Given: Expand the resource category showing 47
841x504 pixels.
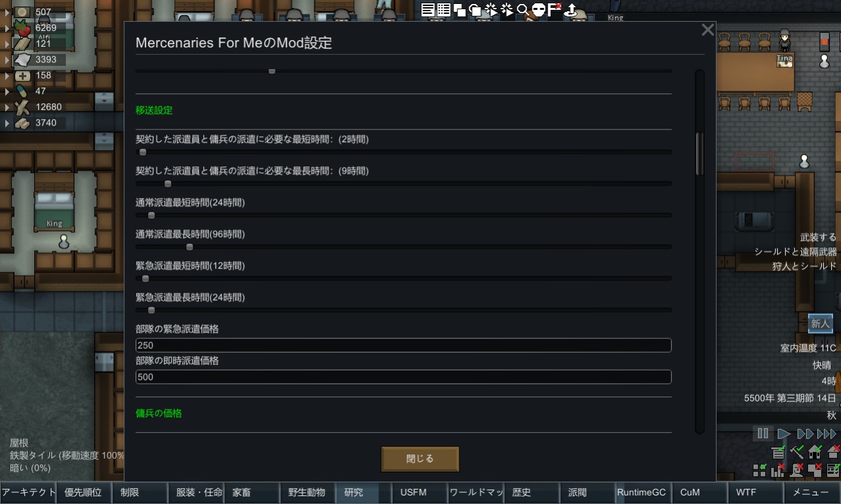Looking at the screenshot, I should tap(7, 91).
